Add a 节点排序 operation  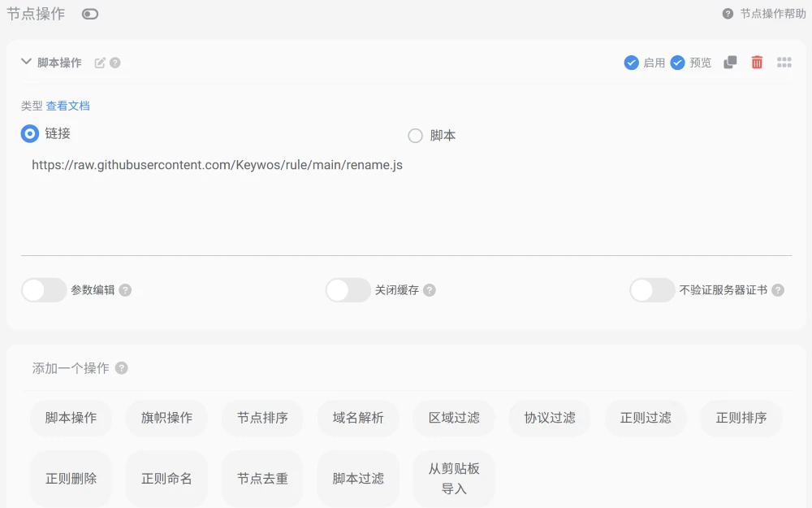click(262, 418)
